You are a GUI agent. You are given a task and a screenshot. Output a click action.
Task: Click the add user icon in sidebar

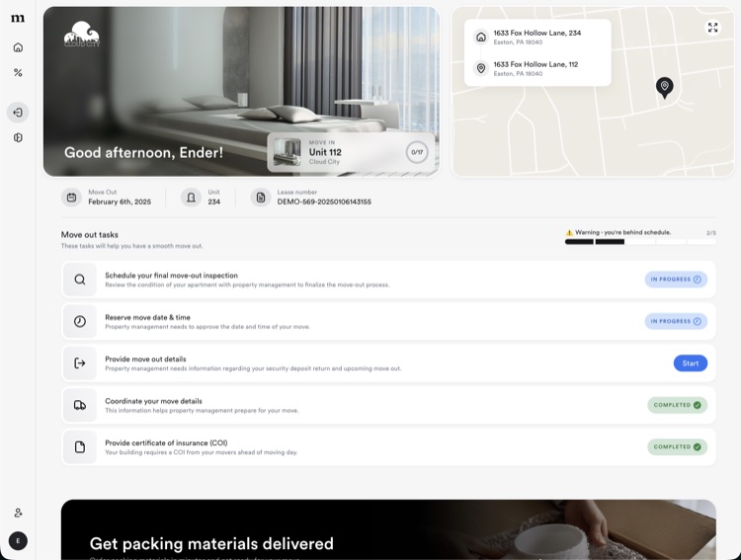(18, 513)
